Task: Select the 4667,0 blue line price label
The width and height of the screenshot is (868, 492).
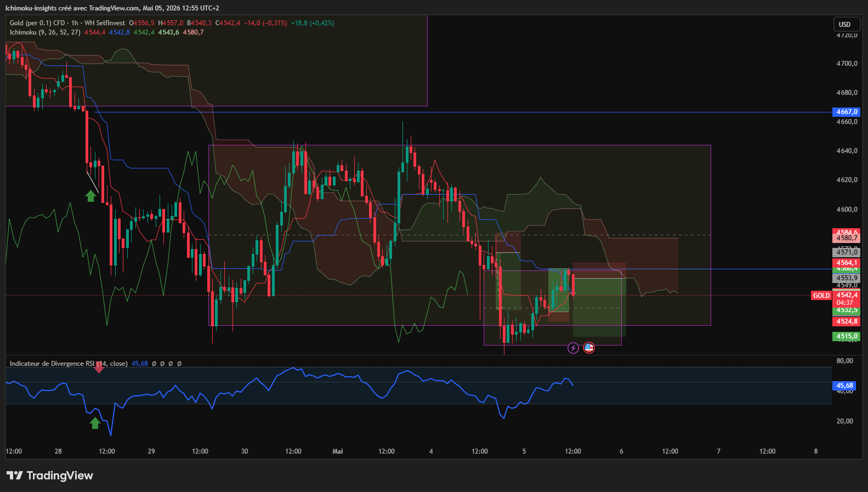Action: [847, 112]
